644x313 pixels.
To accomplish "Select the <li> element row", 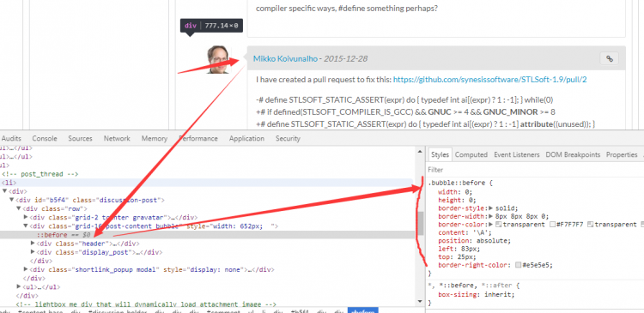I will 207,183.
